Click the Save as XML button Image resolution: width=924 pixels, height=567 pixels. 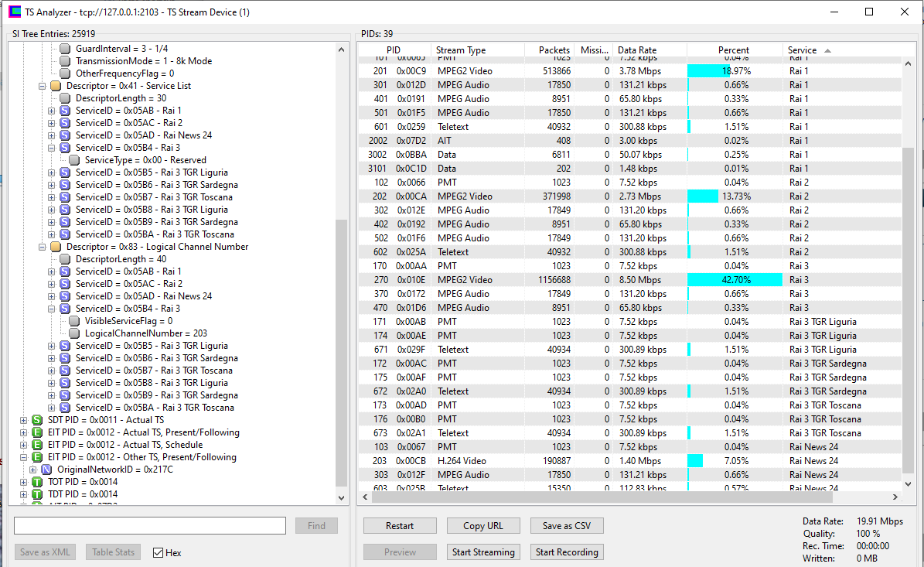point(45,552)
